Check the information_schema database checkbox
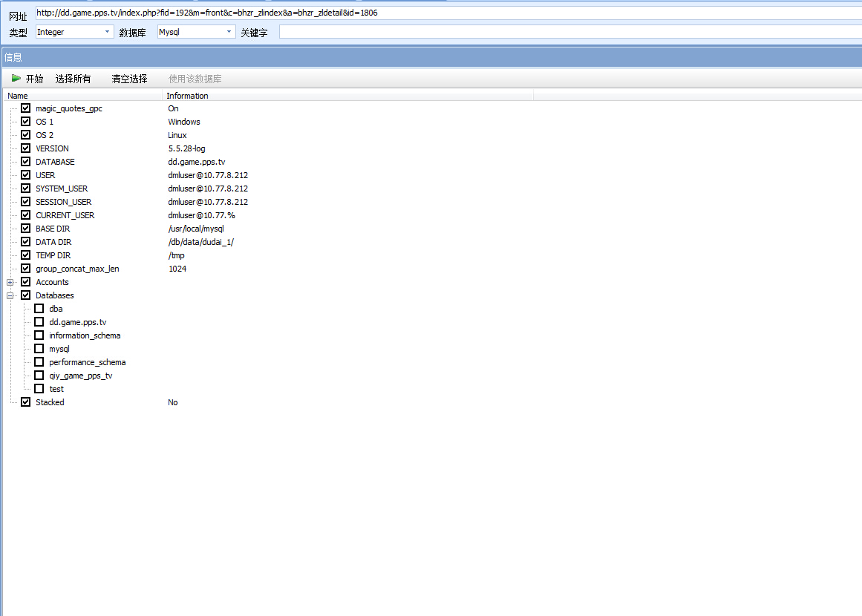The image size is (862, 616). coord(39,335)
